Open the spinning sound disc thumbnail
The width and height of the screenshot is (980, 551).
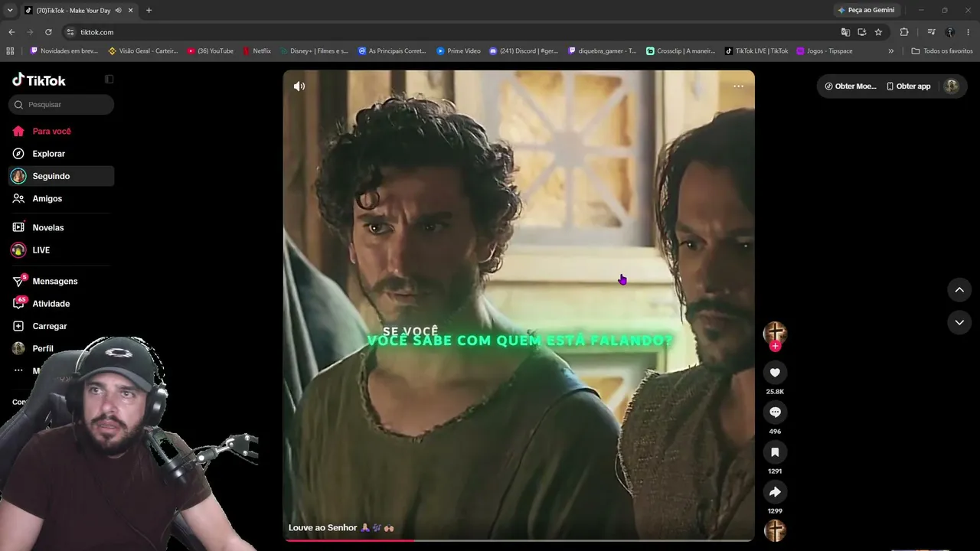tap(775, 530)
